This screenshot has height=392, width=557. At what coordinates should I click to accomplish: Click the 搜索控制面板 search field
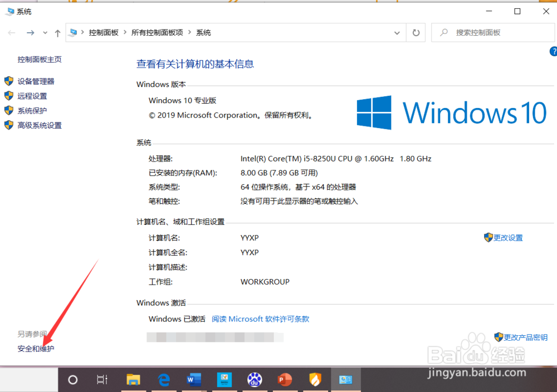[x=493, y=33]
